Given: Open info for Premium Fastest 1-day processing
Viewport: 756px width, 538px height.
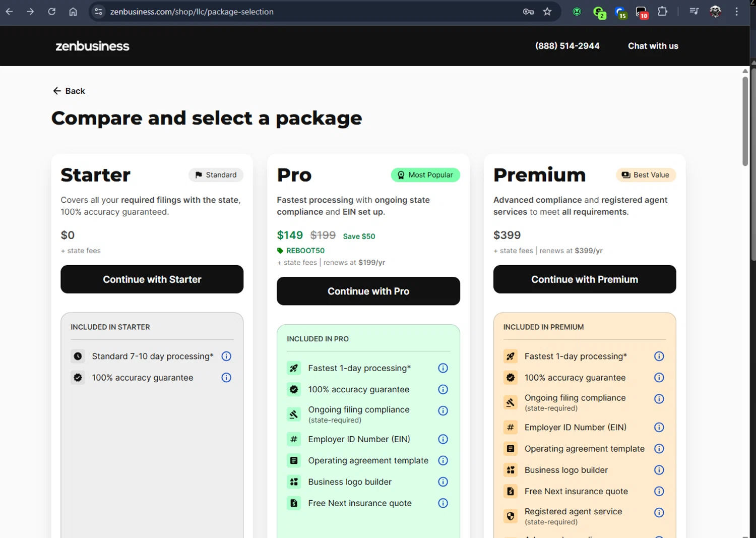Looking at the screenshot, I should pyautogui.click(x=659, y=356).
